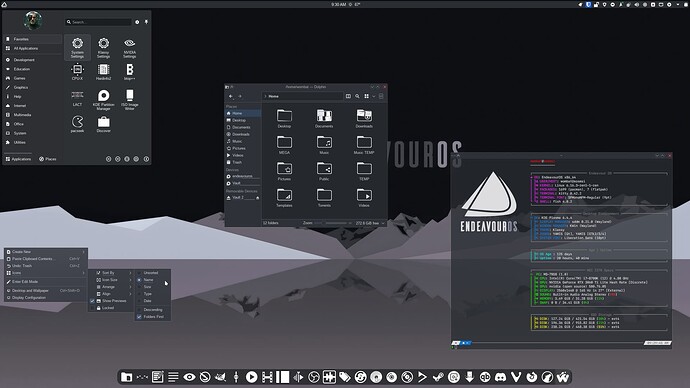Screen dimensions: 690x388
Task: Adjust the Zoom slider in Dolphin's status bar
Action: tap(333, 223)
